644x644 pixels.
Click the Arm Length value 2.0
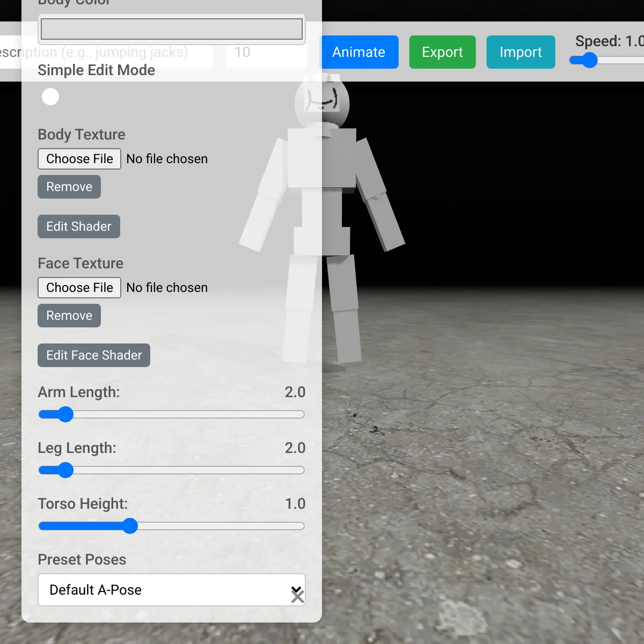tap(295, 392)
